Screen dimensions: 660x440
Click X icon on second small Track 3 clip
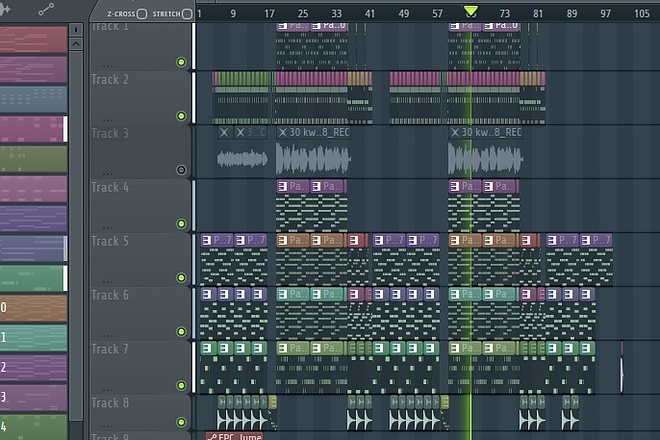[x=240, y=133]
